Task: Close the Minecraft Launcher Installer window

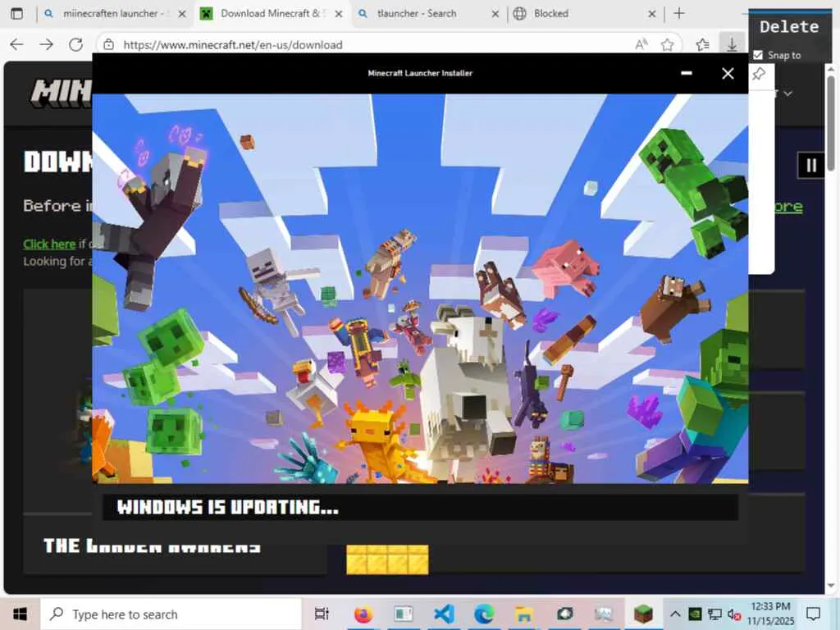Action: [x=728, y=73]
